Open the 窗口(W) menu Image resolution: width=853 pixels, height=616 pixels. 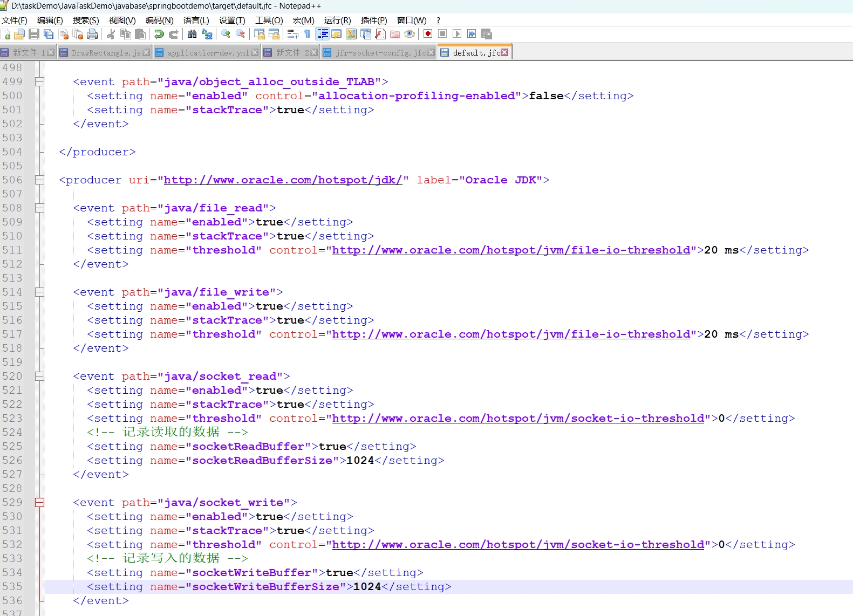(x=412, y=20)
